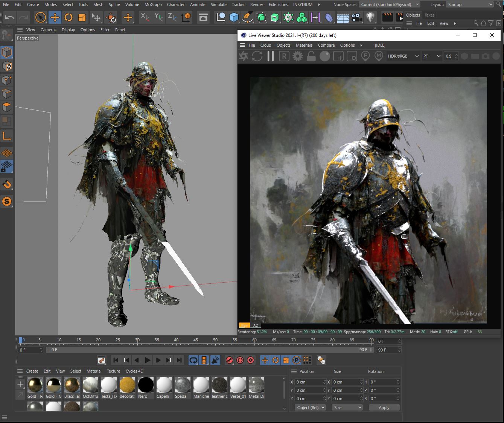Open Live Viewer settings gear
504x423 pixels.
click(x=298, y=56)
